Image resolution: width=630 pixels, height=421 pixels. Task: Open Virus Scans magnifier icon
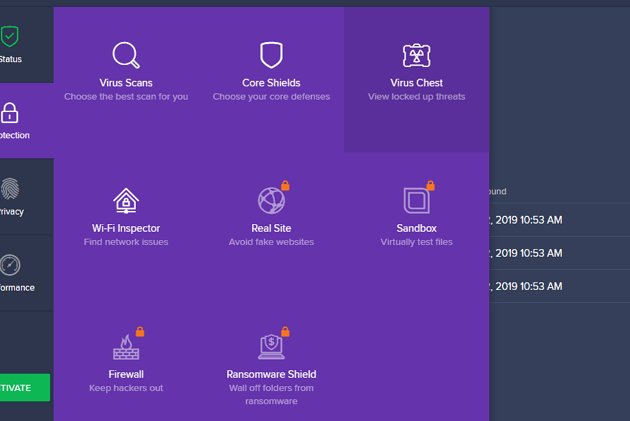pyautogui.click(x=126, y=55)
